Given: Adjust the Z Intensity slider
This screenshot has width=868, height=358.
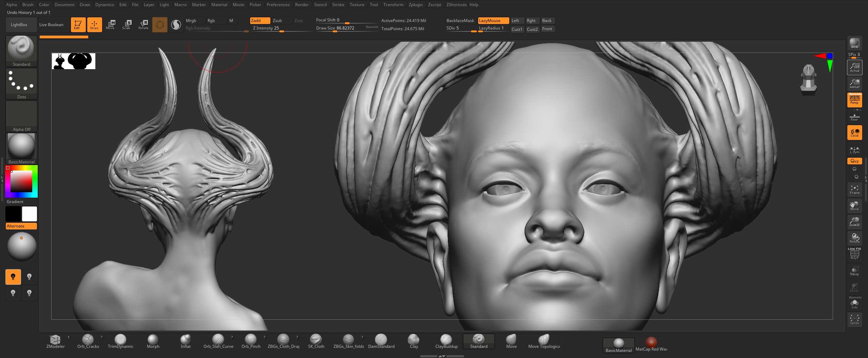Looking at the screenshot, I should click(282, 28).
